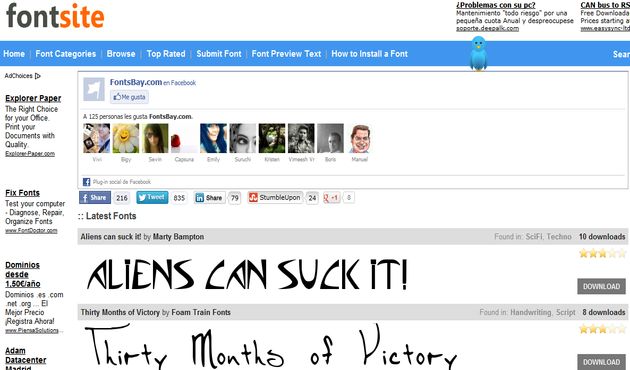
Task: Click Manuel's caricature profile thumbnail
Action: [360, 138]
